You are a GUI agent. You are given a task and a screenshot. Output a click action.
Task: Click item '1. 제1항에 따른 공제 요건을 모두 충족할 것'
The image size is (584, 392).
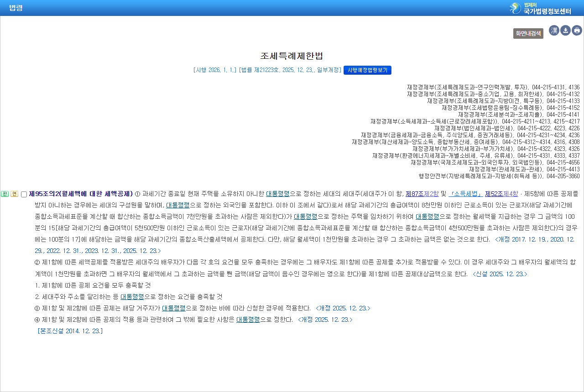93,285
